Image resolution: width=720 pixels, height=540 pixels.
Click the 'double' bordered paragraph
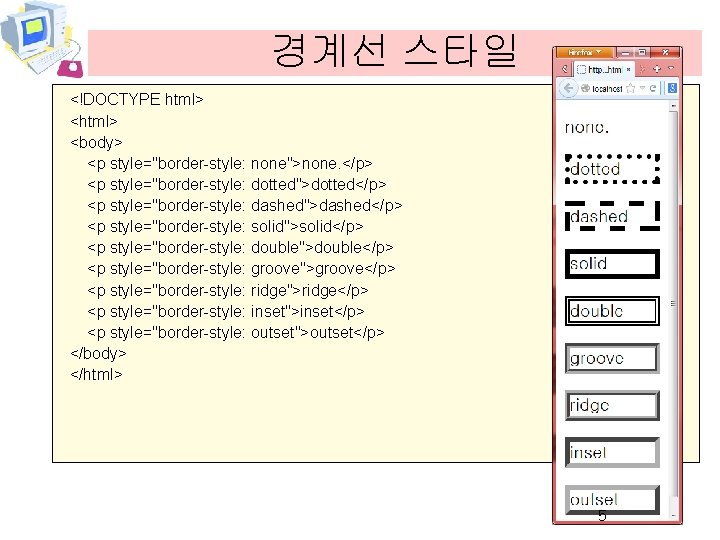click(612, 311)
